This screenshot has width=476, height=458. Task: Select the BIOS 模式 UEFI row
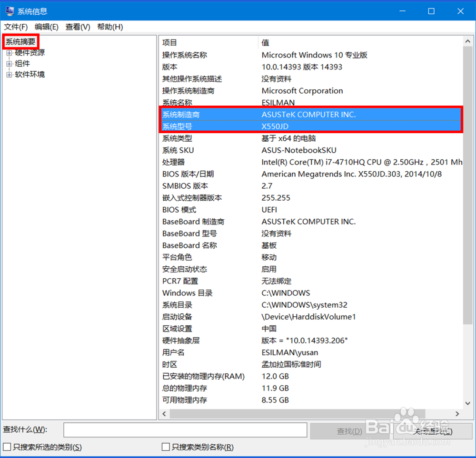tap(311, 210)
